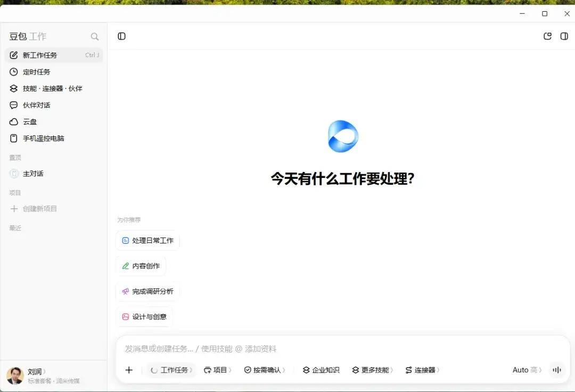Screen dimensions: 575x392
Task: Click the pen icon in 内容创作
Action: [126, 266]
